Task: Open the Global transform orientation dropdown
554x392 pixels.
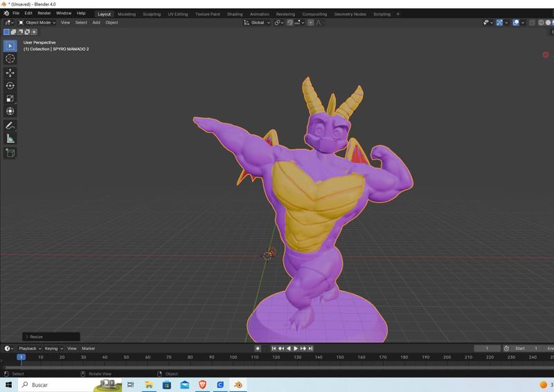Action: click(x=257, y=23)
